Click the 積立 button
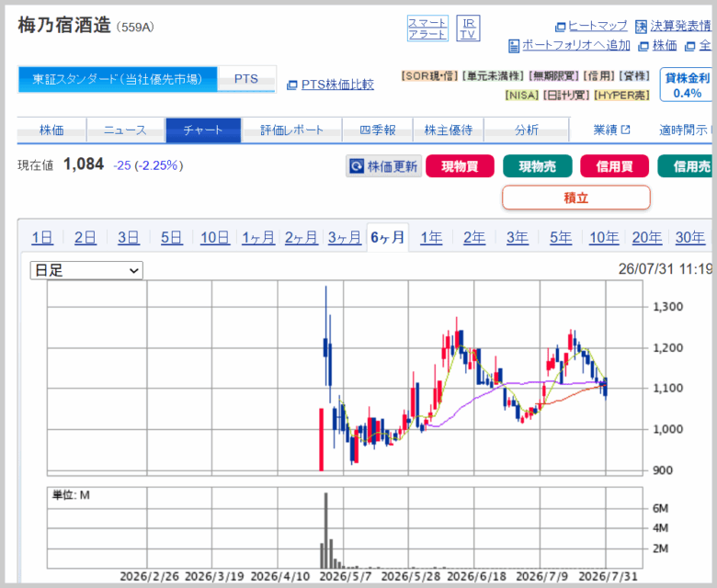The height and width of the screenshot is (588, 717). click(576, 198)
